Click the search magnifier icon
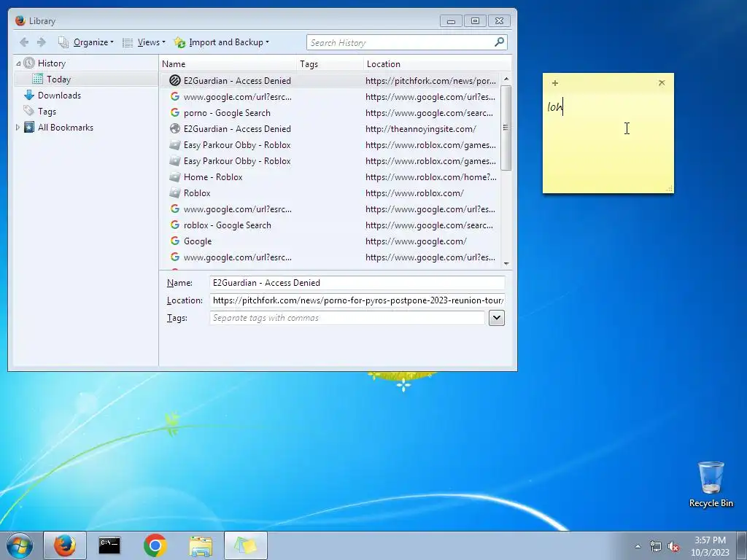Image resolution: width=747 pixels, height=560 pixels. [x=499, y=42]
